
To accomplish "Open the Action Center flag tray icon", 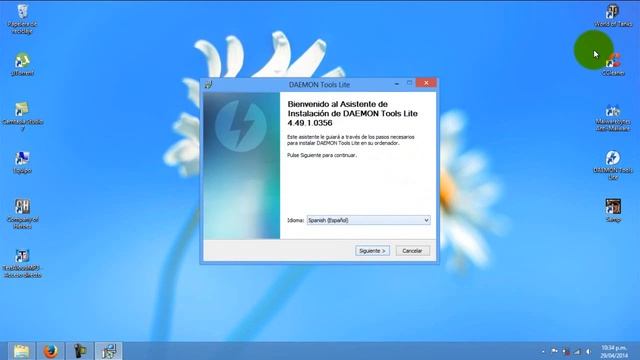I will [x=554, y=351].
